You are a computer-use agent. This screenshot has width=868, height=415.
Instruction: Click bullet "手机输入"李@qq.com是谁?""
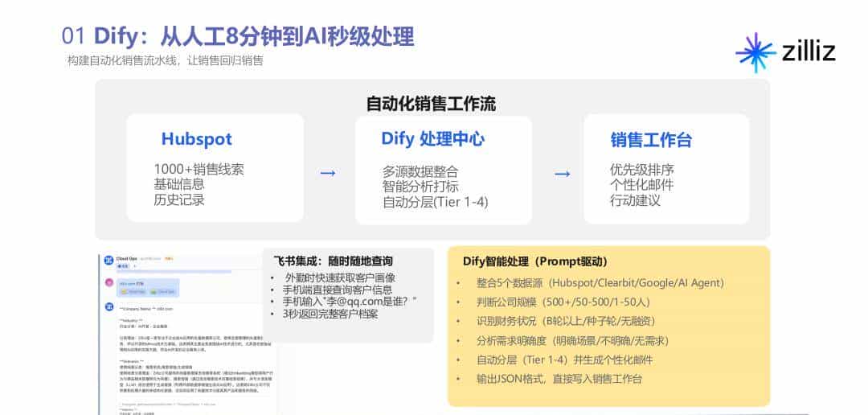point(350,302)
